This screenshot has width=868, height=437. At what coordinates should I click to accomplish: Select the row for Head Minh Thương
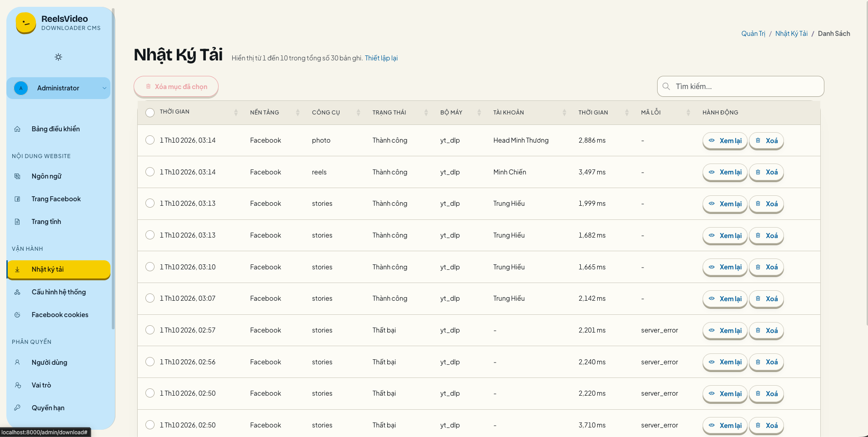coord(150,140)
